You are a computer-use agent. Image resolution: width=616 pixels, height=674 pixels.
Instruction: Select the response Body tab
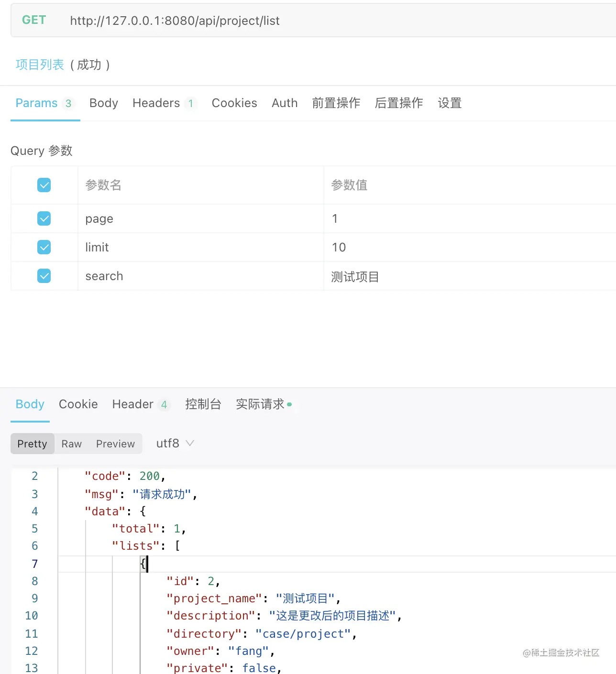click(x=30, y=404)
